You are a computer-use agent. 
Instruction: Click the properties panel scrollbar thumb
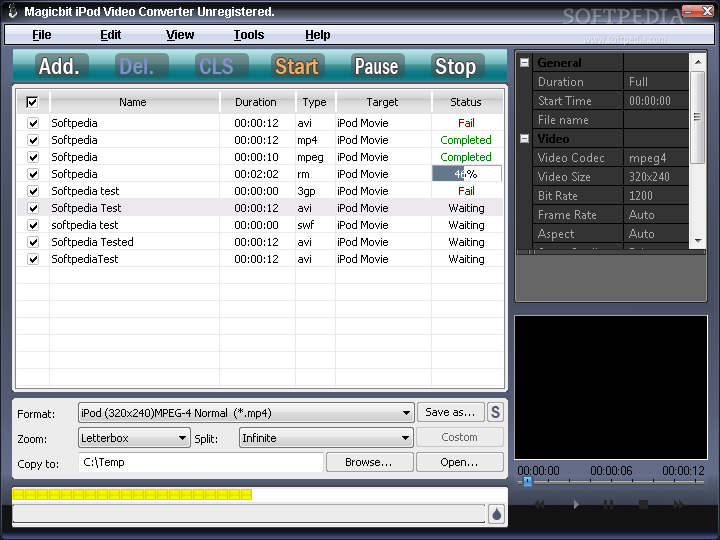[x=698, y=117]
